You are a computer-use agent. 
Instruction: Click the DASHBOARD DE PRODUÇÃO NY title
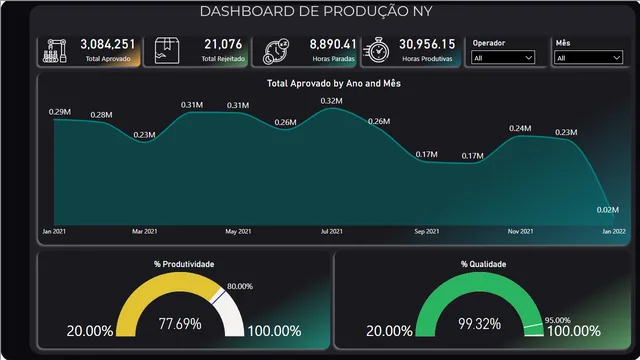point(316,11)
